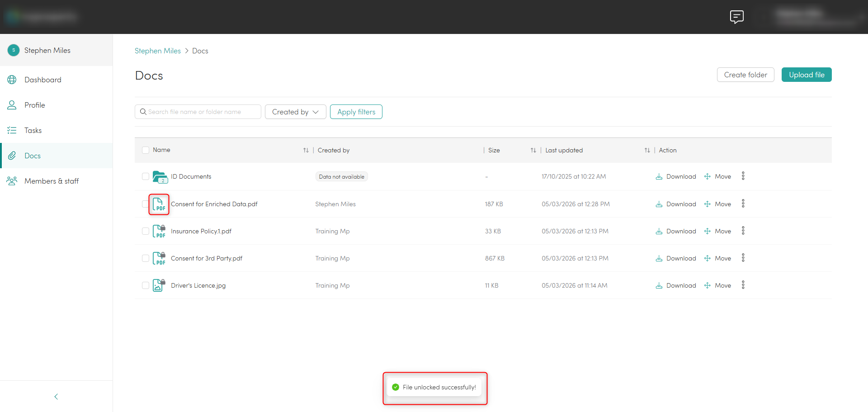Click Create folder button
The height and width of the screenshot is (412, 868).
tap(745, 75)
